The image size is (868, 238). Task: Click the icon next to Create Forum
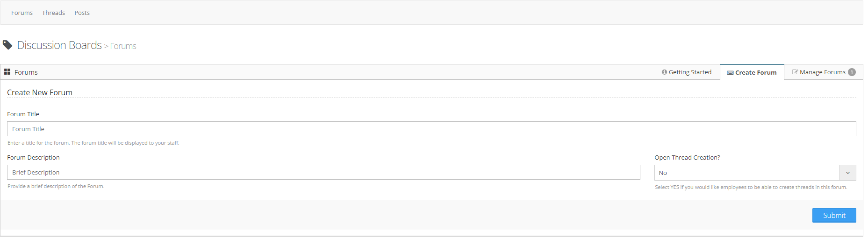[730, 73]
